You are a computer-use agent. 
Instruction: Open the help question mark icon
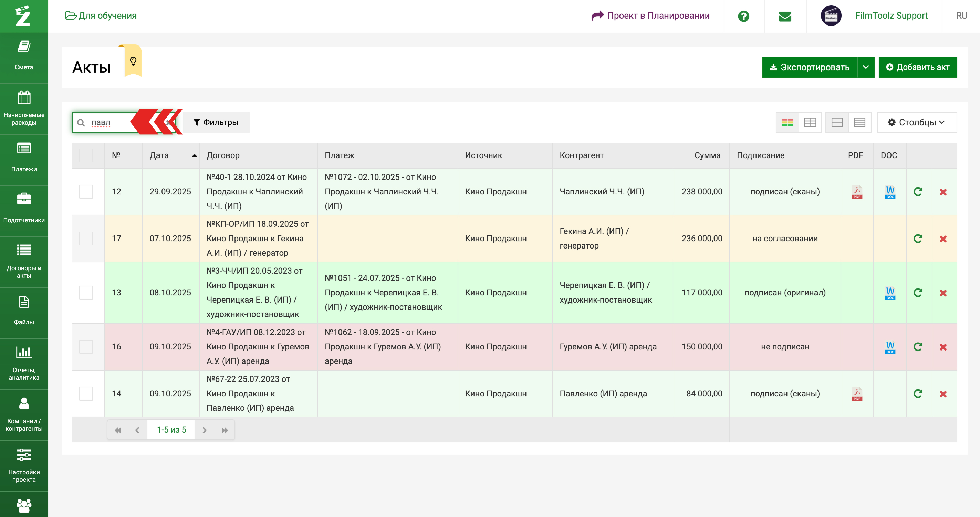[x=743, y=16]
